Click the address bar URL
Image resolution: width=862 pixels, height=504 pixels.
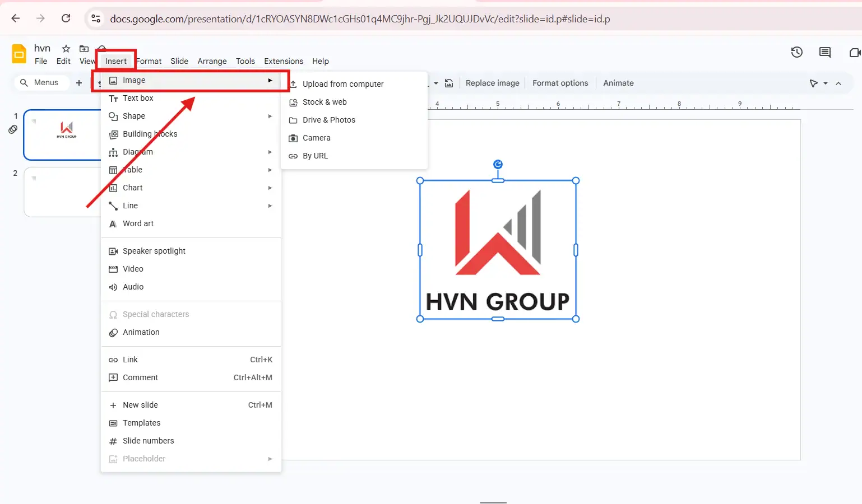(360, 18)
